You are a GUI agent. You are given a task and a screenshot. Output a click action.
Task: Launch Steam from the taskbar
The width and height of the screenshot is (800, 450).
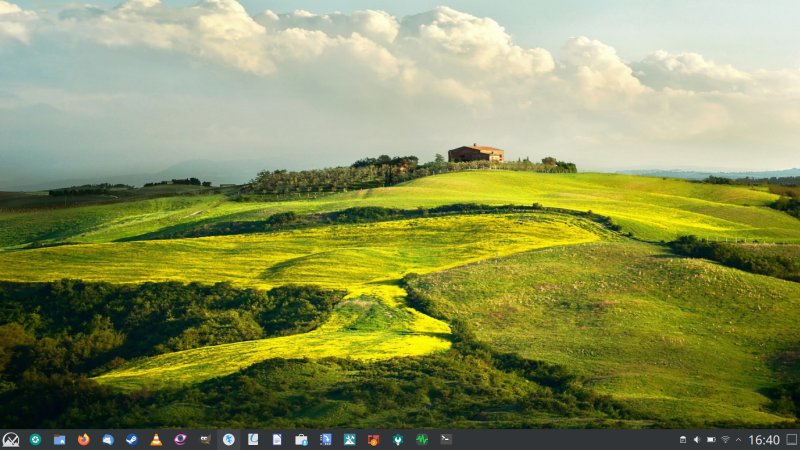point(132,439)
